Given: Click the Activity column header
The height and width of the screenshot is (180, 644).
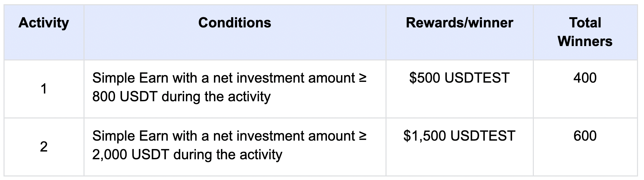Looking at the screenshot, I should point(43,23).
